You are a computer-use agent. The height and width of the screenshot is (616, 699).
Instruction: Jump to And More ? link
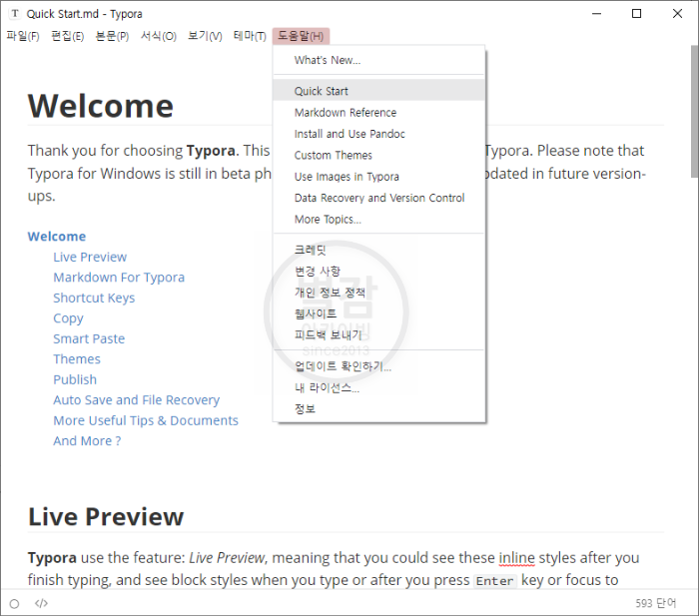[87, 441]
